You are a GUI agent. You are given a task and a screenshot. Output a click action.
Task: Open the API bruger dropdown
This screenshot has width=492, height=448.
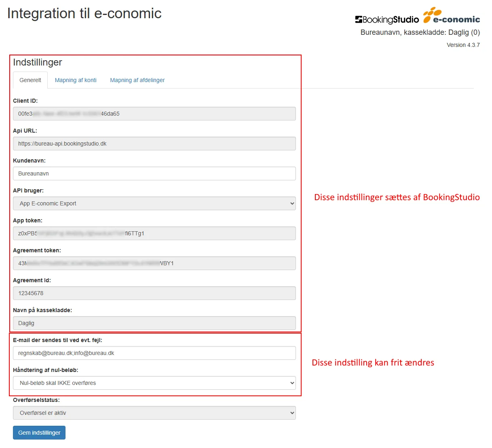[x=154, y=203]
